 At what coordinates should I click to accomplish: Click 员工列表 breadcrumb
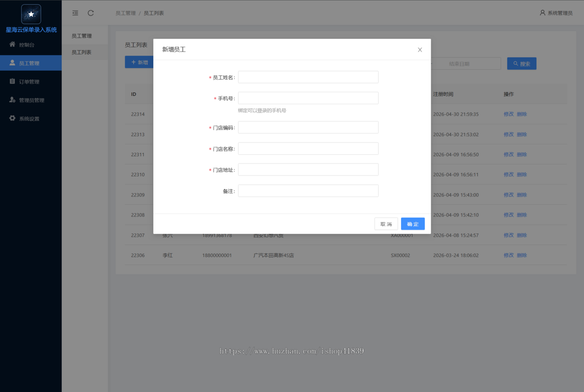click(x=154, y=13)
